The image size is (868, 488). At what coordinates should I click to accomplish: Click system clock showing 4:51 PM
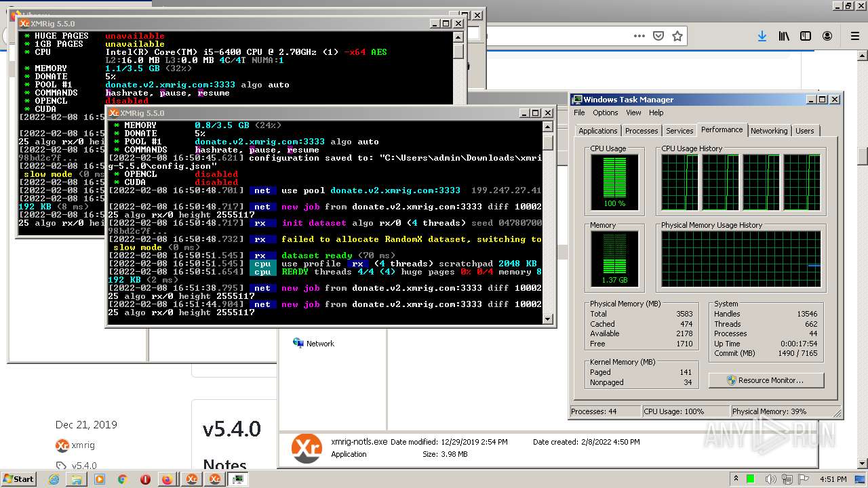coord(835,479)
